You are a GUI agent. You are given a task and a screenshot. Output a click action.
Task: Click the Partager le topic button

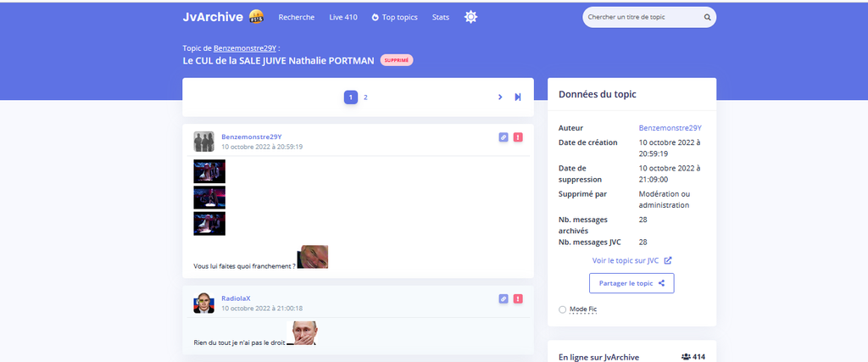click(632, 283)
